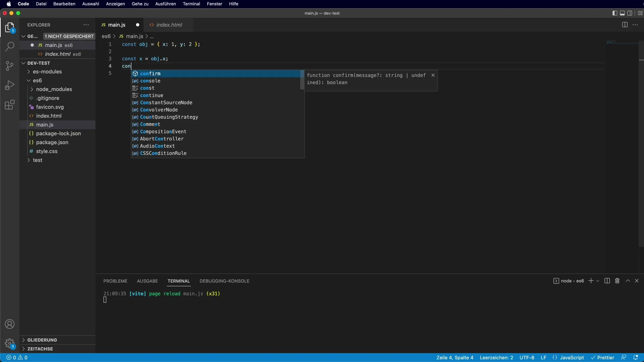The height and width of the screenshot is (362, 644).
Task: Open the Search view in activity bar
Action: click(10, 46)
